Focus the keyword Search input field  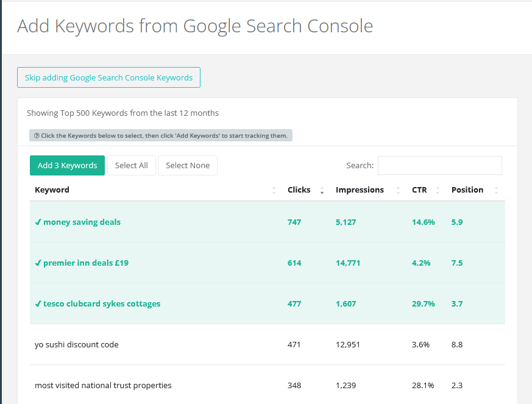pyautogui.click(x=440, y=166)
